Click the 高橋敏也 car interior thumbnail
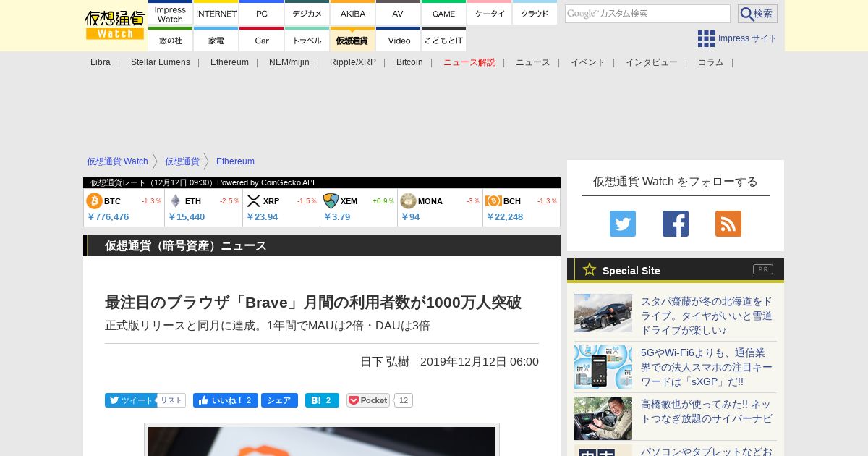 click(603, 418)
